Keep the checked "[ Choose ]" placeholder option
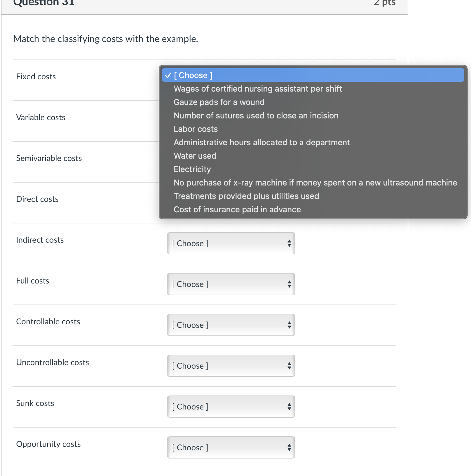 193,75
